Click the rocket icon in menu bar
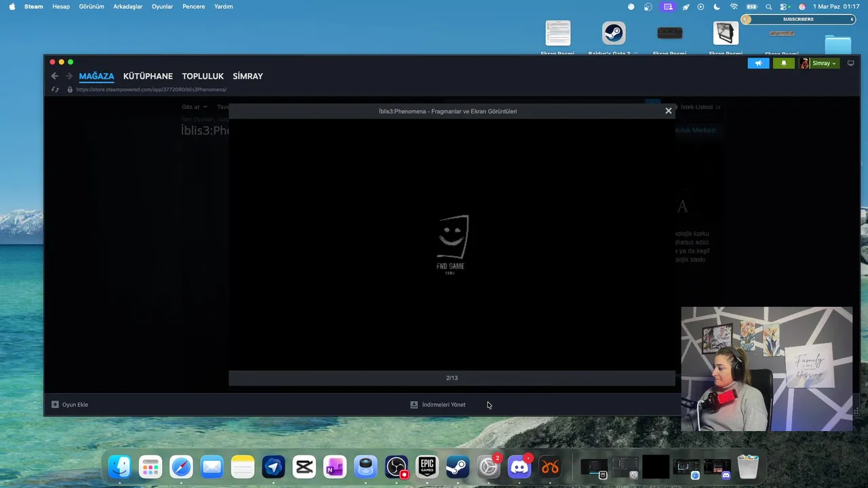The width and height of the screenshot is (868, 488). click(x=685, y=7)
